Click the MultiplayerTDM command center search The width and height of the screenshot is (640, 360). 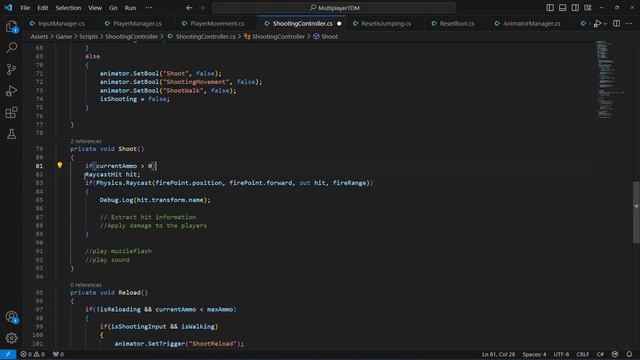click(334, 8)
